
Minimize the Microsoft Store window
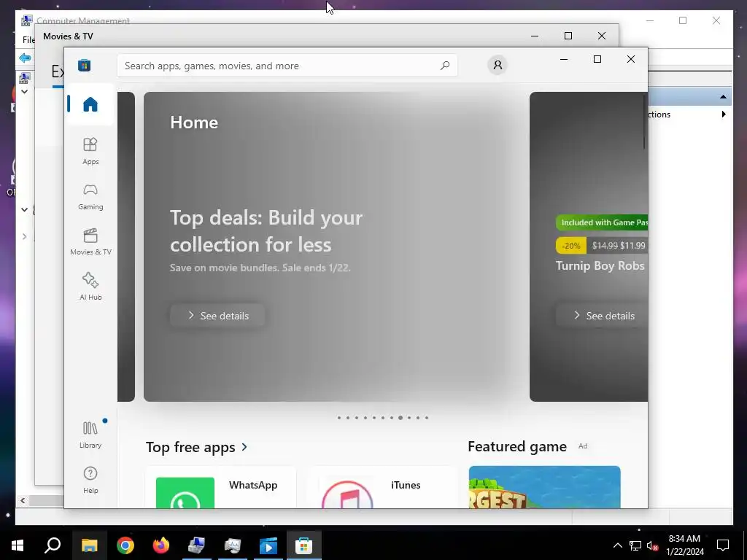(564, 59)
